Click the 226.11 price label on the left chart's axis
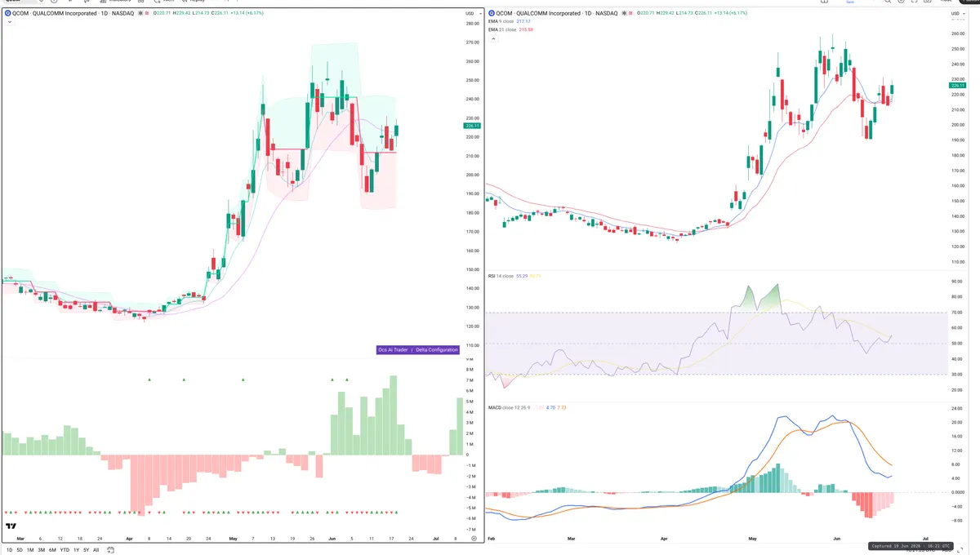 (x=471, y=126)
